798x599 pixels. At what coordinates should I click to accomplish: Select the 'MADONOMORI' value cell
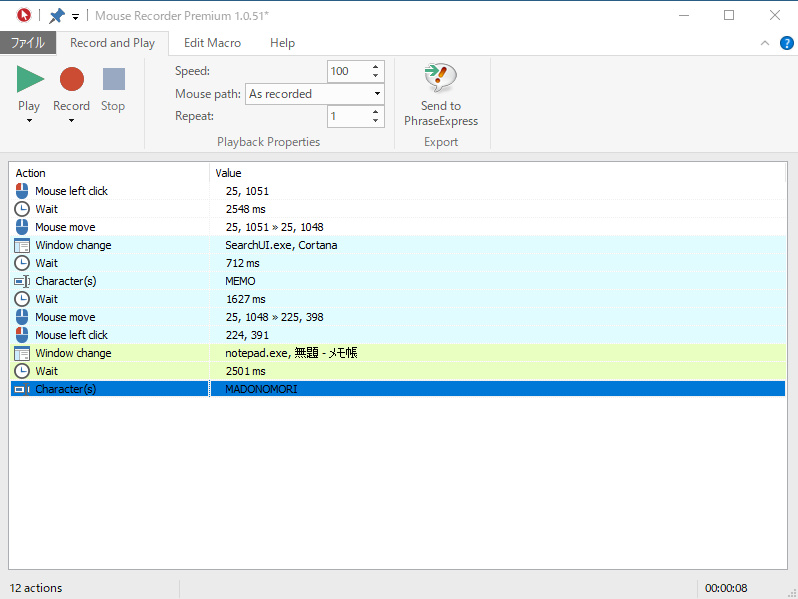pos(262,389)
